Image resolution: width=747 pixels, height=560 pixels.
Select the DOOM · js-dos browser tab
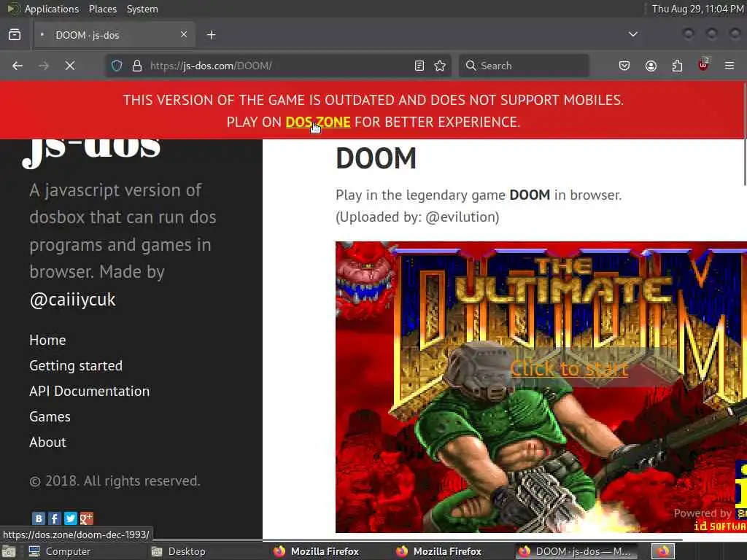[x=115, y=35]
